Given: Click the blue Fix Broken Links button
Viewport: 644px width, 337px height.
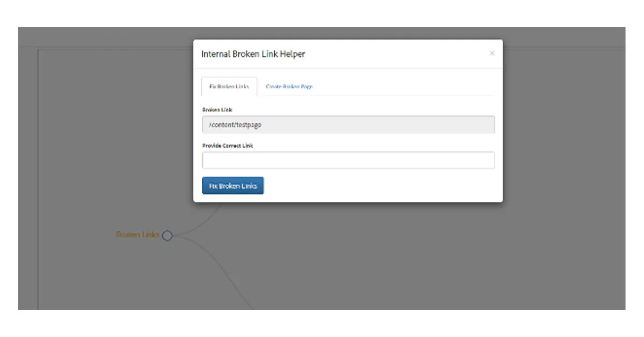Looking at the screenshot, I should tap(233, 186).
